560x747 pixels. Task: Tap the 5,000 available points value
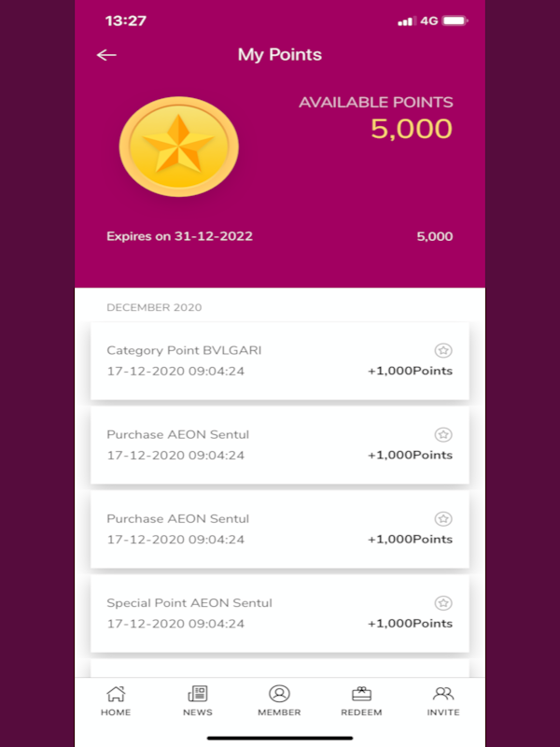412,129
